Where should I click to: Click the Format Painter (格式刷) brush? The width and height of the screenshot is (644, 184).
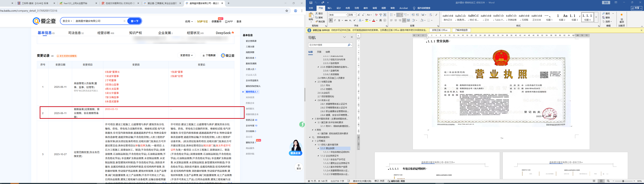320,22
